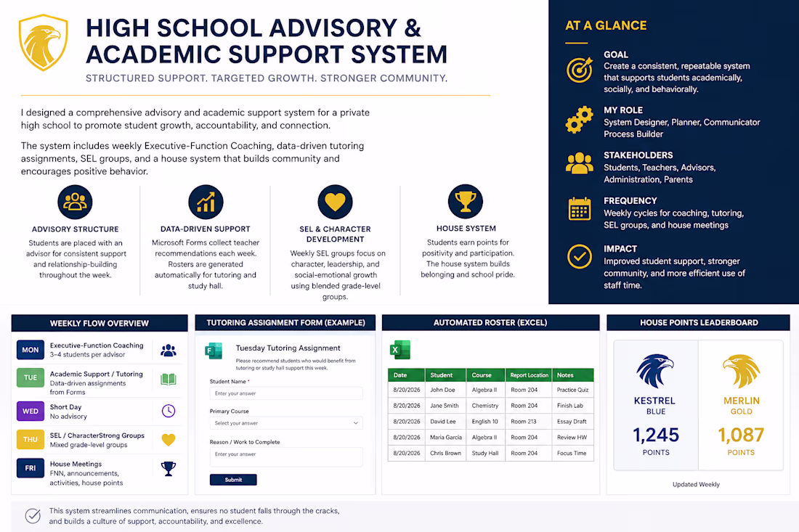Click the Kestrel Blue eagle logo
The height and width of the screenshot is (532, 799).
click(655, 371)
